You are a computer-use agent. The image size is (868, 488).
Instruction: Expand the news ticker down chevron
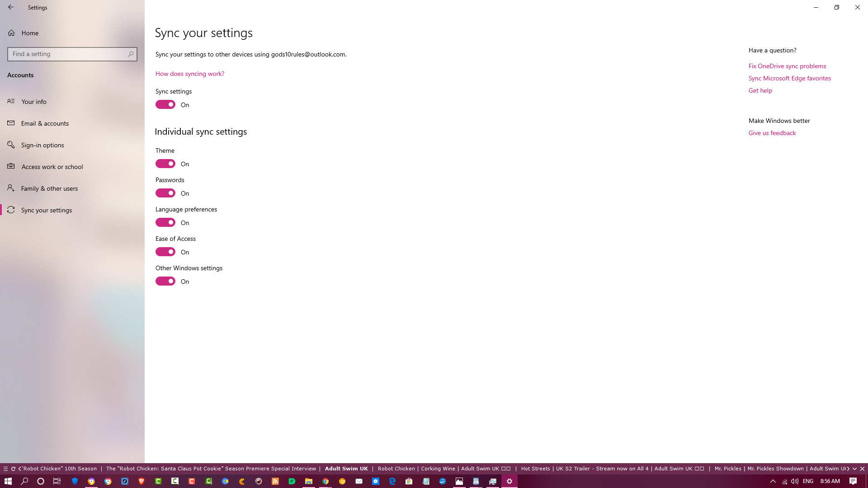(x=855, y=469)
